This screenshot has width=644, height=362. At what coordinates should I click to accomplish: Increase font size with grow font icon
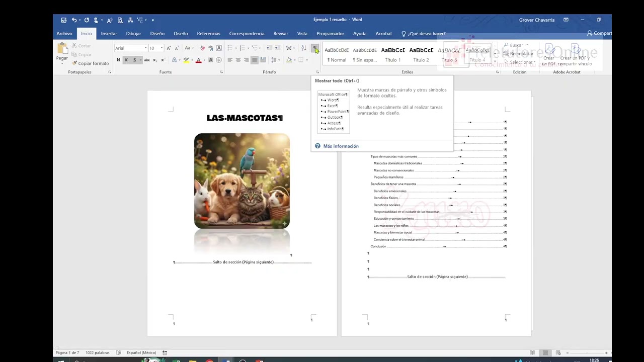tap(169, 48)
